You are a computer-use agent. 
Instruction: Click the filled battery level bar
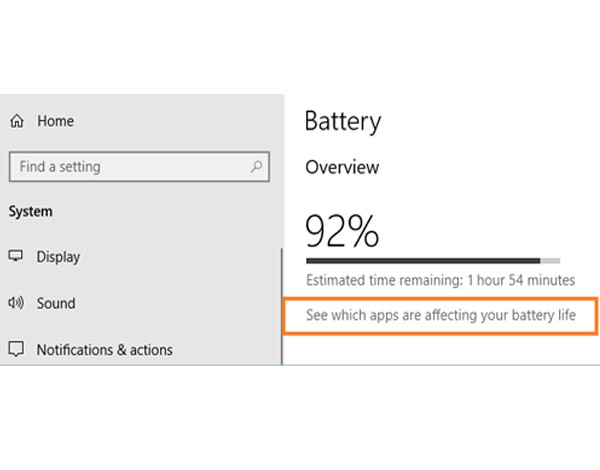(422, 260)
